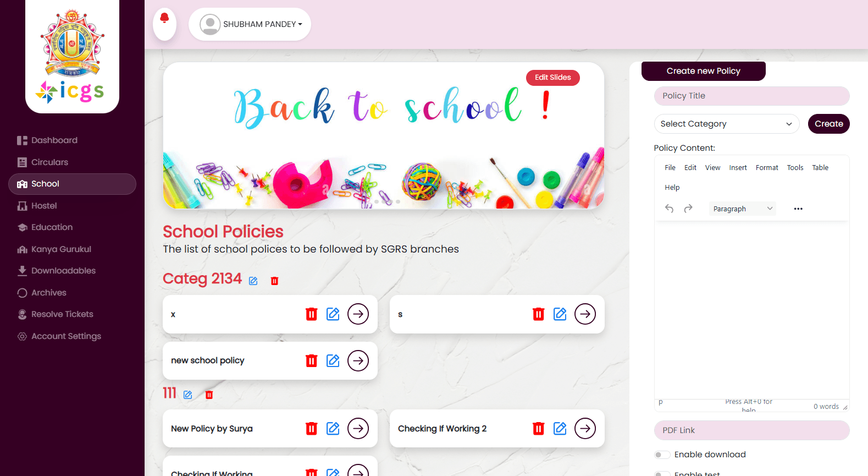Click the Create policy button
This screenshot has height=476, width=868.
click(x=829, y=124)
